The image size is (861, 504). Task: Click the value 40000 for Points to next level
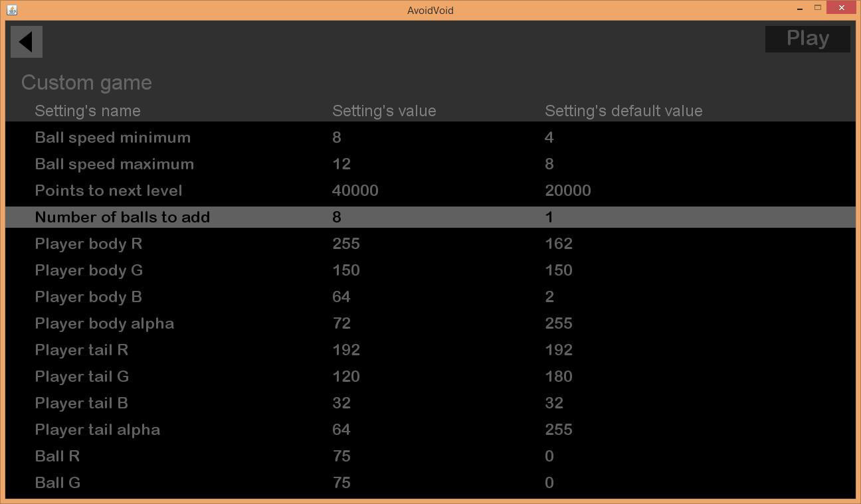click(x=355, y=191)
